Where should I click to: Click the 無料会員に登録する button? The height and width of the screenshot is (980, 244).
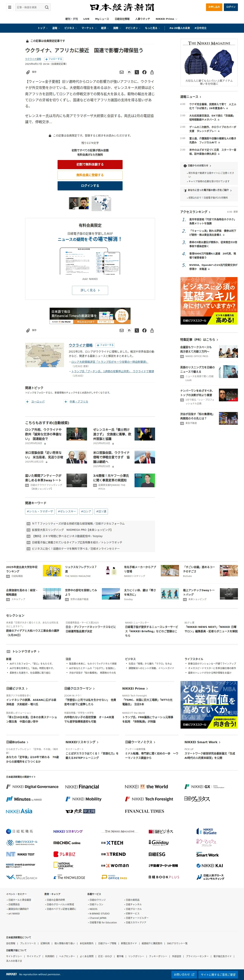tap(90, 175)
